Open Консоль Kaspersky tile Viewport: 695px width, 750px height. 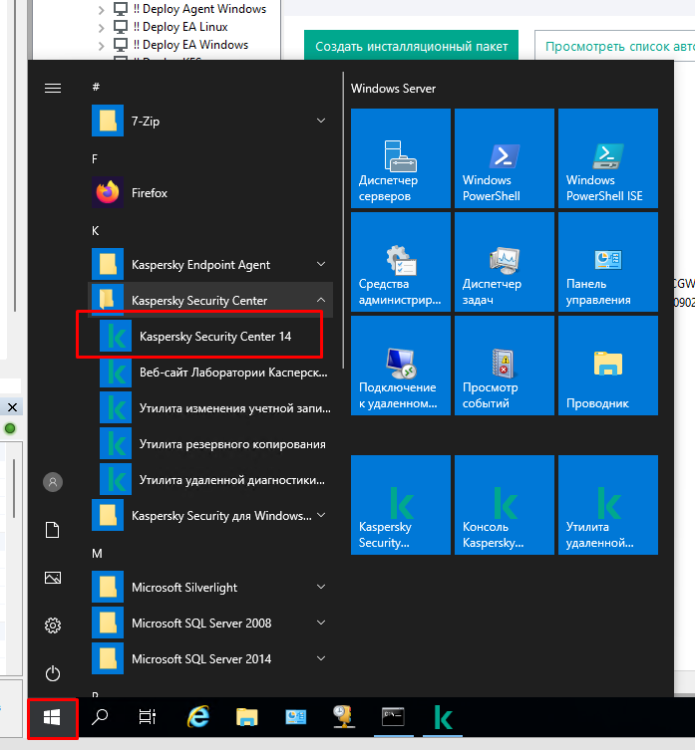[504, 505]
